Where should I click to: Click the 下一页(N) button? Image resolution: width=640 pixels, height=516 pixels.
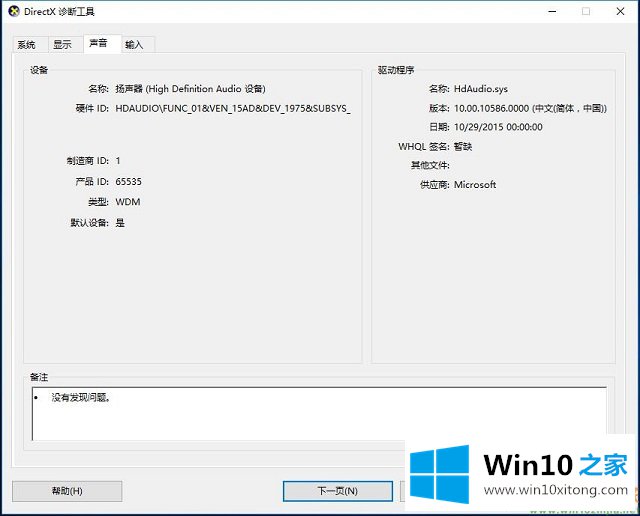(x=338, y=491)
